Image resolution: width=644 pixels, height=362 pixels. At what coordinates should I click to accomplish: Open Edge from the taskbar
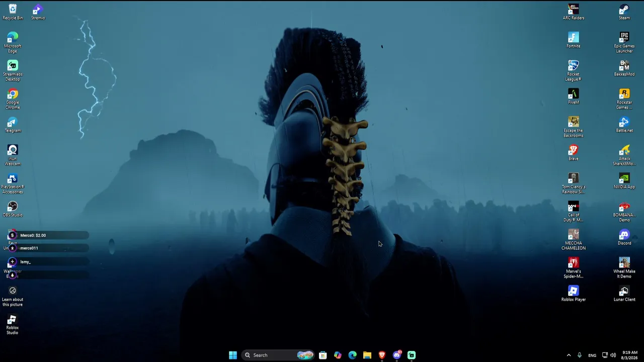click(x=352, y=355)
